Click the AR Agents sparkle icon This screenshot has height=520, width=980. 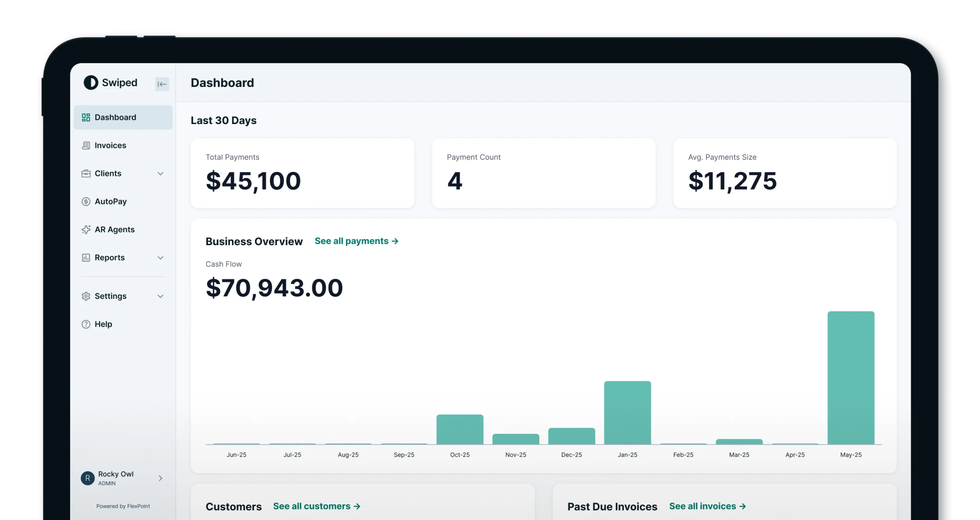[86, 229]
